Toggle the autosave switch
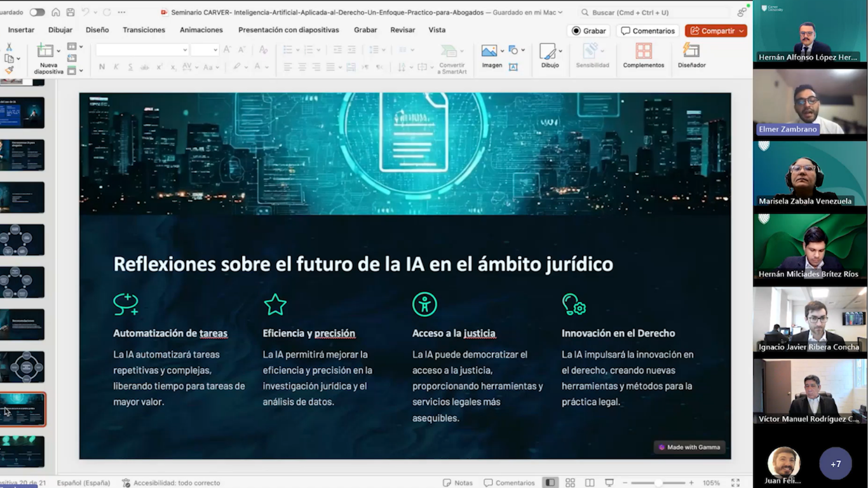This screenshot has width=868, height=488. click(x=37, y=12)
